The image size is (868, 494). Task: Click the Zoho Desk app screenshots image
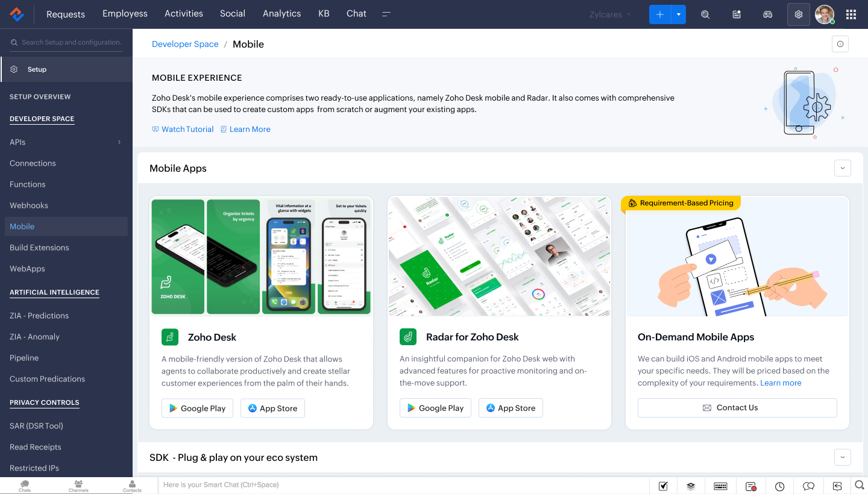pos(261,257)
